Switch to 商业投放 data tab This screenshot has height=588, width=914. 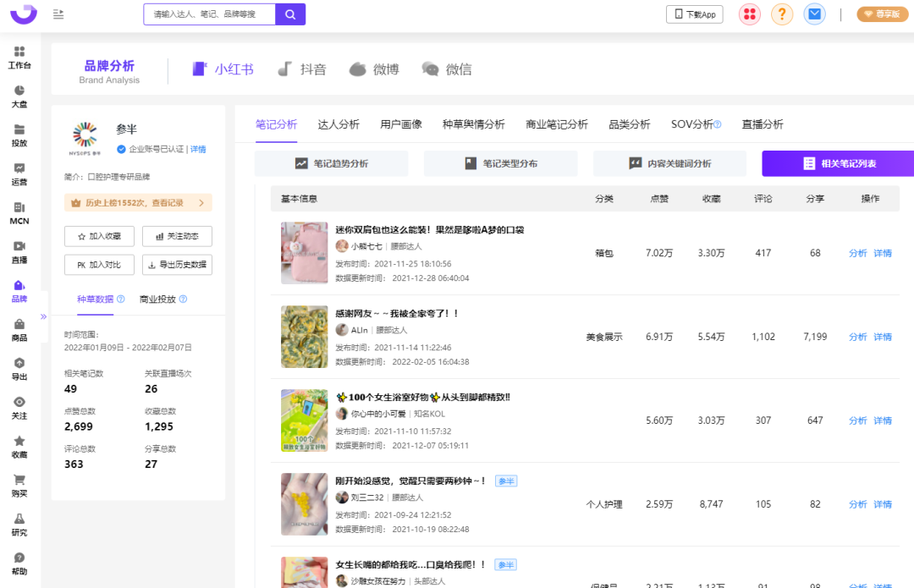click(x=157, y=299)
